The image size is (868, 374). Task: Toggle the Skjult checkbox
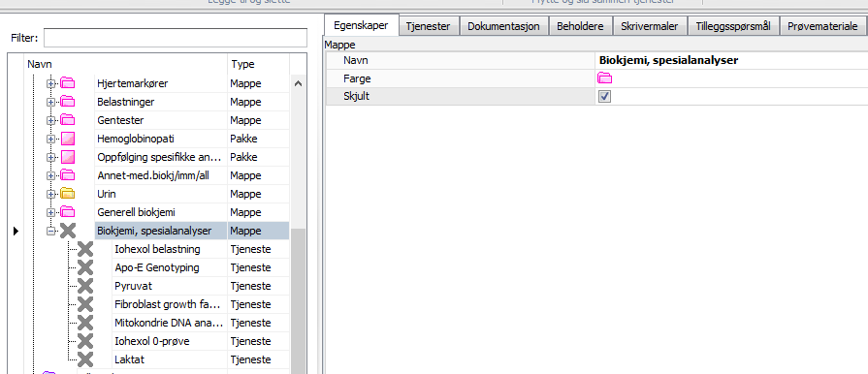[x=604, y=96]
